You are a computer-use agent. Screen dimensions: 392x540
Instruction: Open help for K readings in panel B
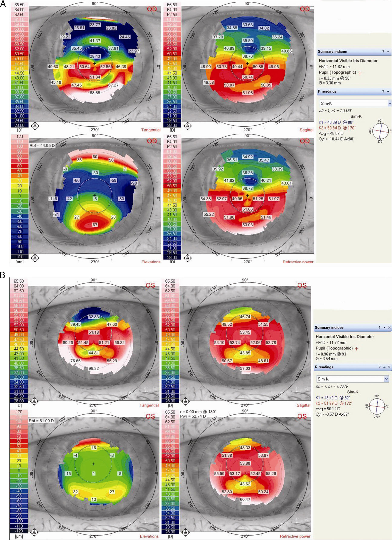pyautogui.click(x=380, y=367)
